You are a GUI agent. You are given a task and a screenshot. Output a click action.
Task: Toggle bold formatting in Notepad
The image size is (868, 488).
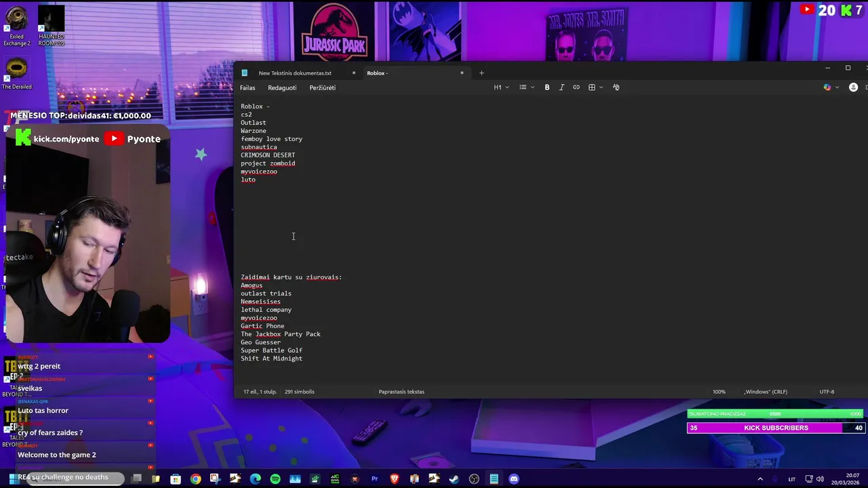547,87
